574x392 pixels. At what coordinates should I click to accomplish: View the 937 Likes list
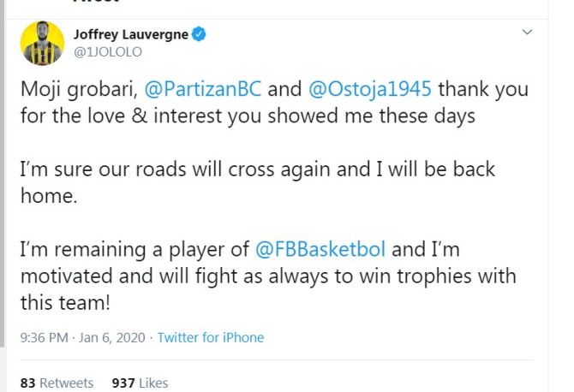tap(140, 383)
